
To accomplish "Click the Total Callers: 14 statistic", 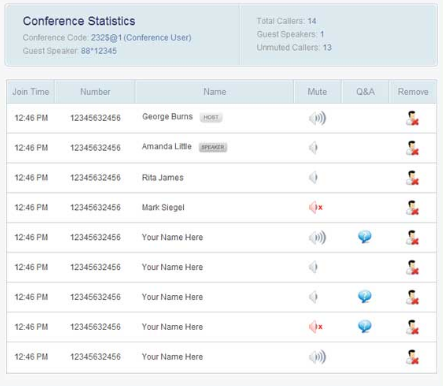I will tap(286, 21).
